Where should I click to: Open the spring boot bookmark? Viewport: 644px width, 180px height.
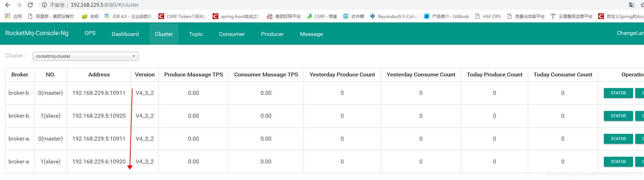(x=237, y=16)
